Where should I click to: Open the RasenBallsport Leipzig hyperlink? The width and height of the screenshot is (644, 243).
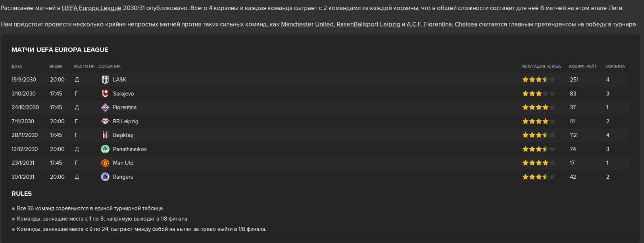(368, 24)
